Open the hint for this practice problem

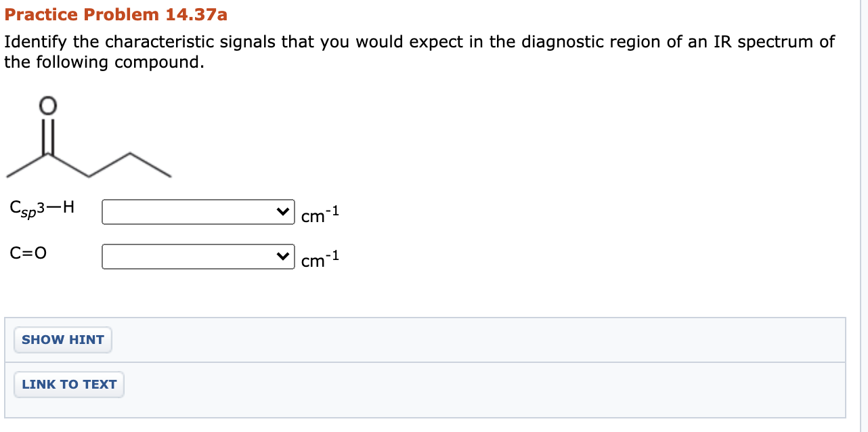point(62,339)
